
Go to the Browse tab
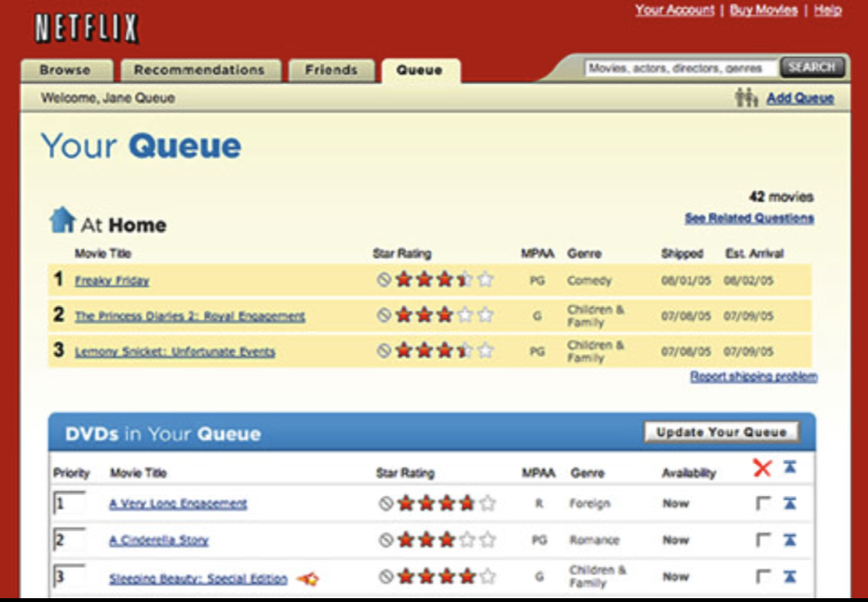66,70
